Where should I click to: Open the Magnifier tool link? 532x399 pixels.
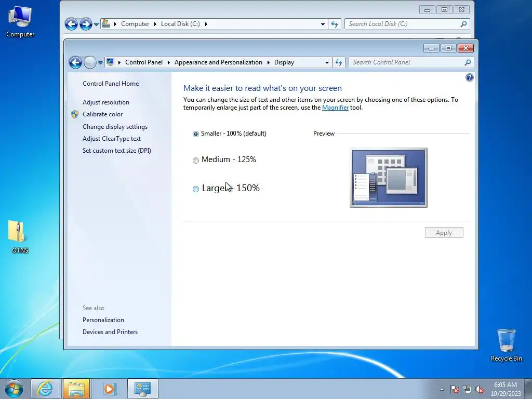tap(335, 108)
